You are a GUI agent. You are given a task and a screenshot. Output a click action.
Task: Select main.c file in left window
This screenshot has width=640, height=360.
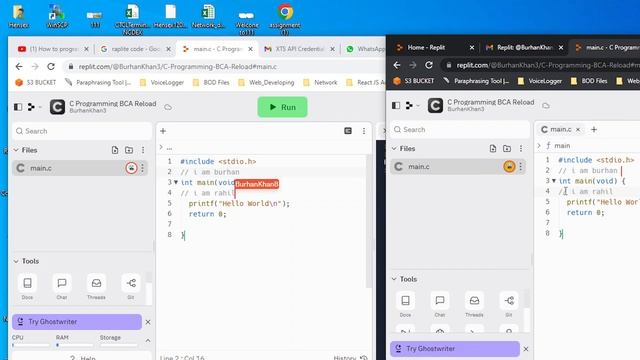80,168
